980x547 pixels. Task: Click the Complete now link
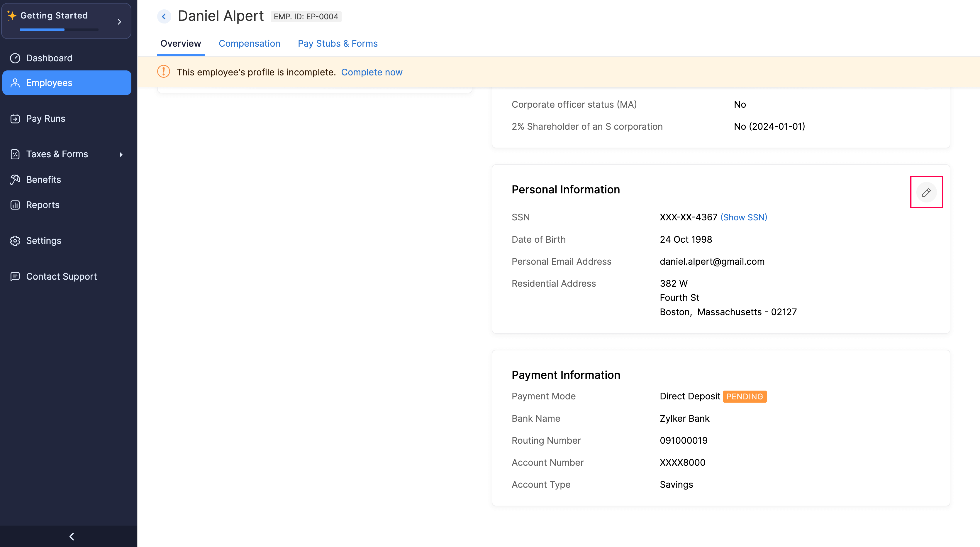[371, 72]
